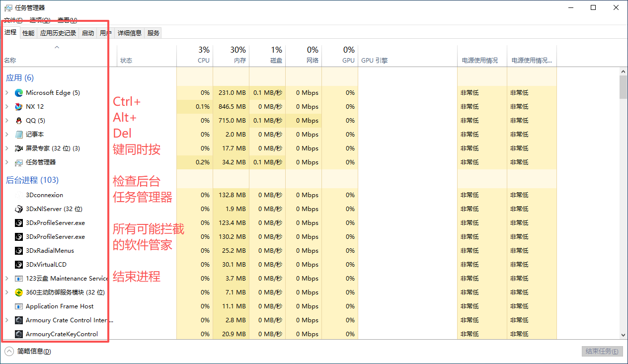Click QQ memory value 715.0 MB

pyautogui.click(x=232, y=121)
